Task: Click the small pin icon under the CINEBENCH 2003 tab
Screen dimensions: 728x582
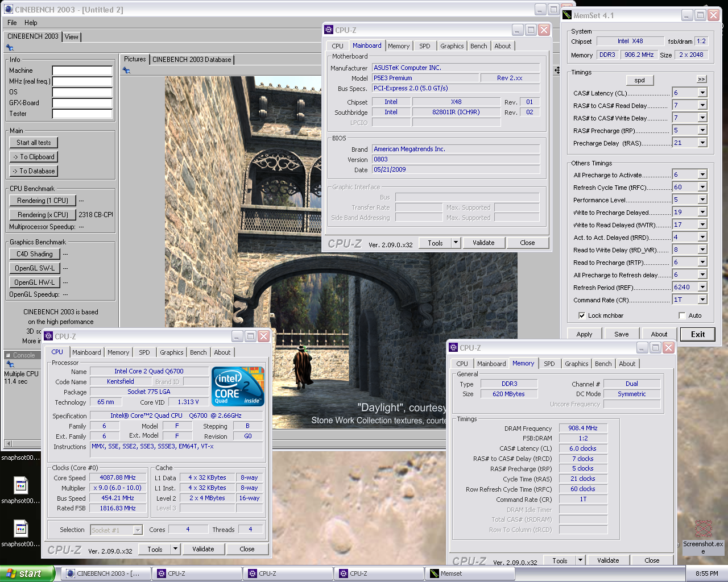Action: point(10,48)
